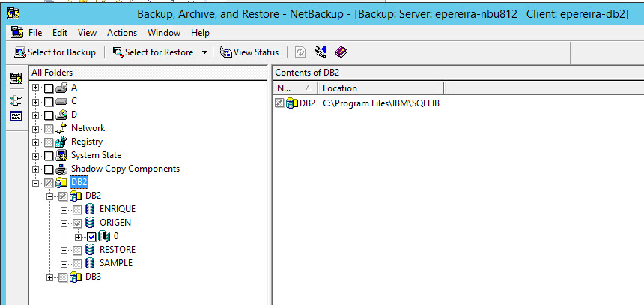Image resolution: width=644 pixels, height=305 pixels.
Task: Click the refresh icon in the toolbar
Action: [x=300, y=52]
